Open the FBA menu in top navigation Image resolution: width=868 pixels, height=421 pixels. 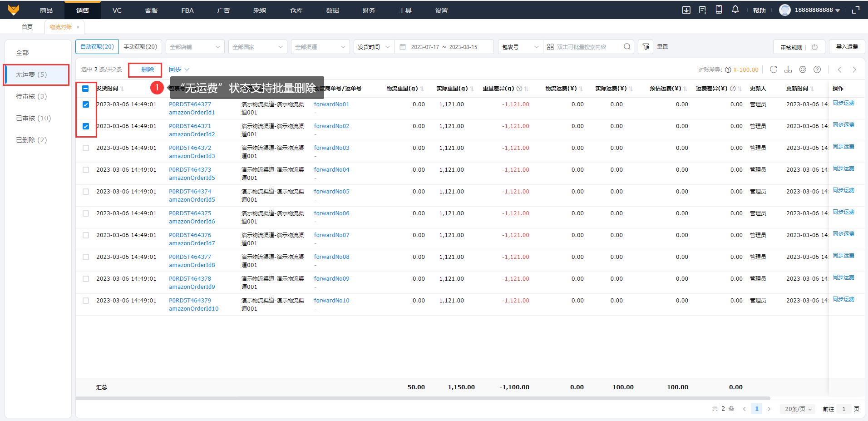(x=187, y=10)
